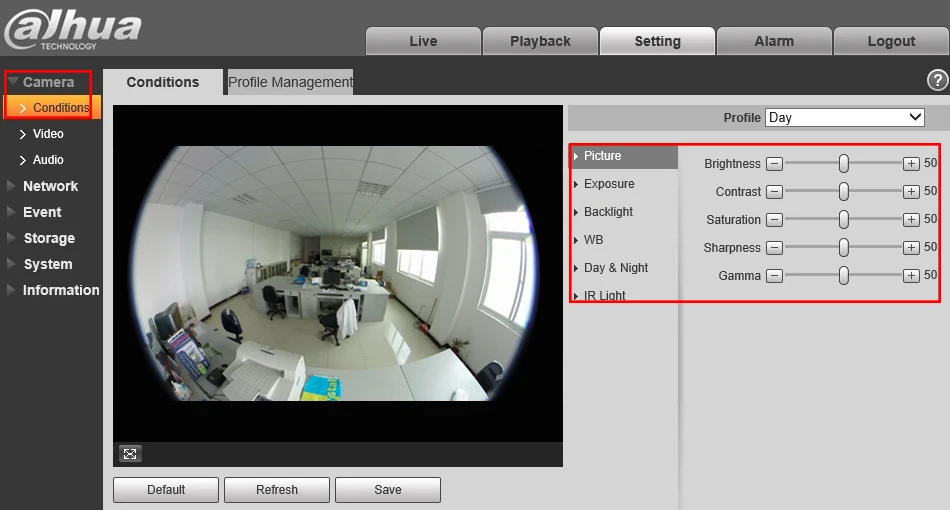
Task: Open Video under Camera
Action: pos(48,133)
